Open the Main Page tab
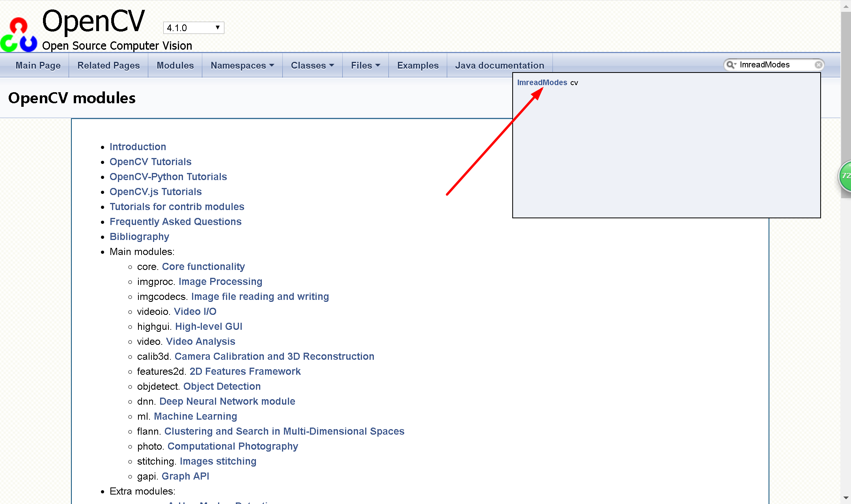The image size is (851, 504). tap(38, 65)
